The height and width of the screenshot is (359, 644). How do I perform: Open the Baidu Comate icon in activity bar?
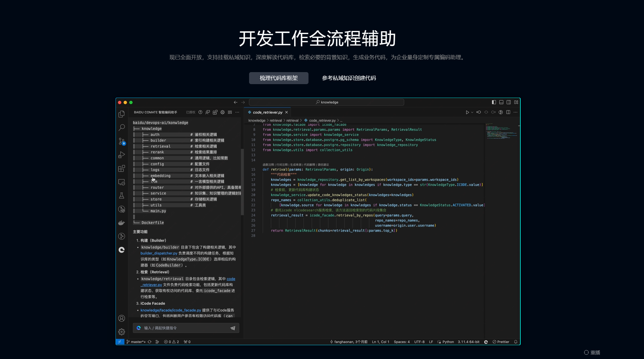pyautogui.click(x=122, y=250)
